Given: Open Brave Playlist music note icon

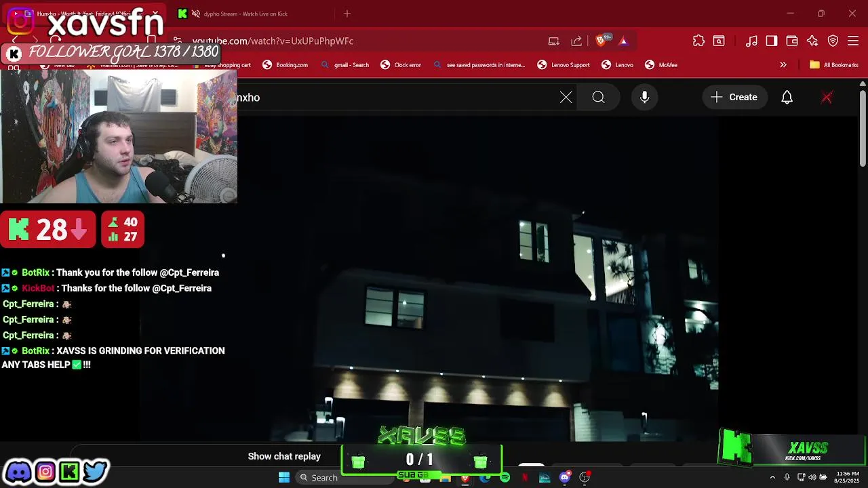Looking at the screenshot, I should tap(751, 41).
